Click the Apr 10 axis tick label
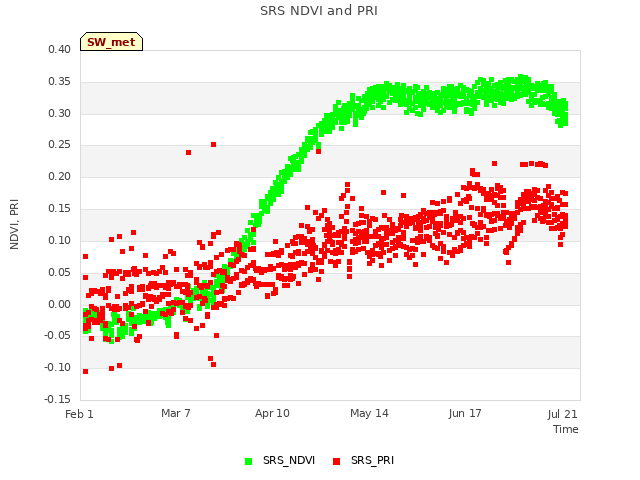This screenshot has width=640, height=480. click(272, 413)
